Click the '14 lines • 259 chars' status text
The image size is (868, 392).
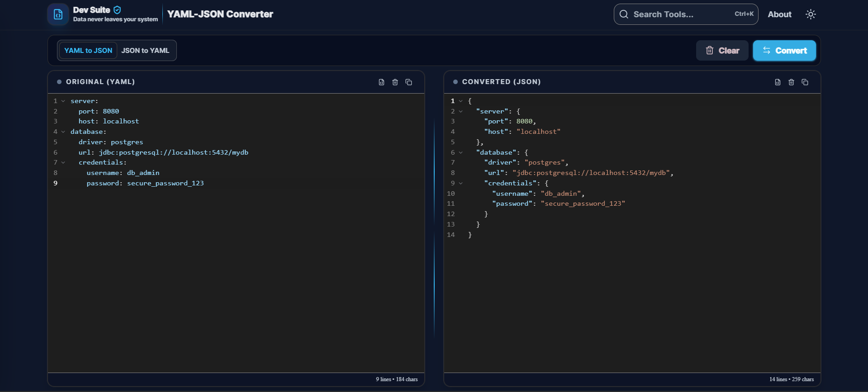coord(792,379)
